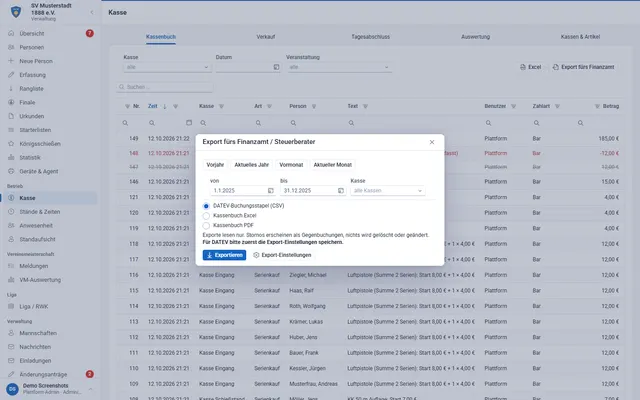Switch to the Tagesabschluss tab
Screen dimensions: 640x400
coord(371,37)
